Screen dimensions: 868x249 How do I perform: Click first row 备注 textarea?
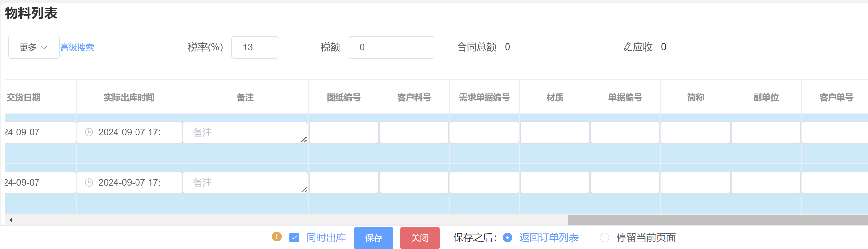click(x=245, y=132)
